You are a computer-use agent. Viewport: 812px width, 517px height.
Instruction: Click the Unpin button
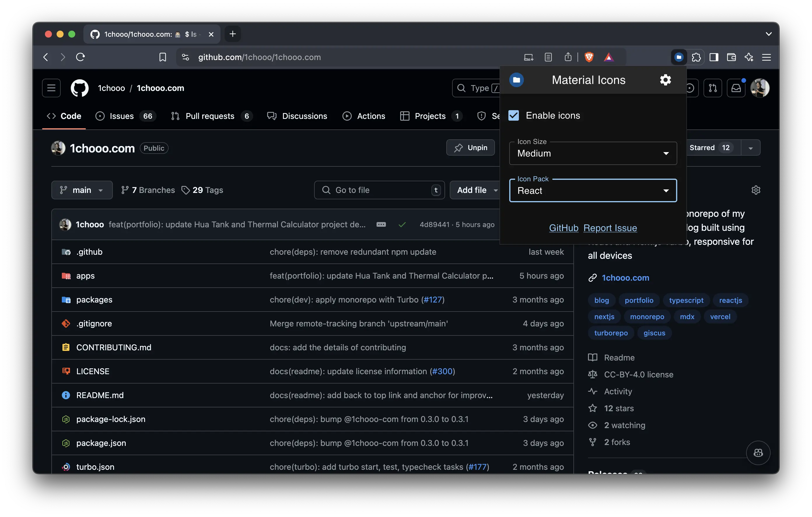tap(470, 148)
